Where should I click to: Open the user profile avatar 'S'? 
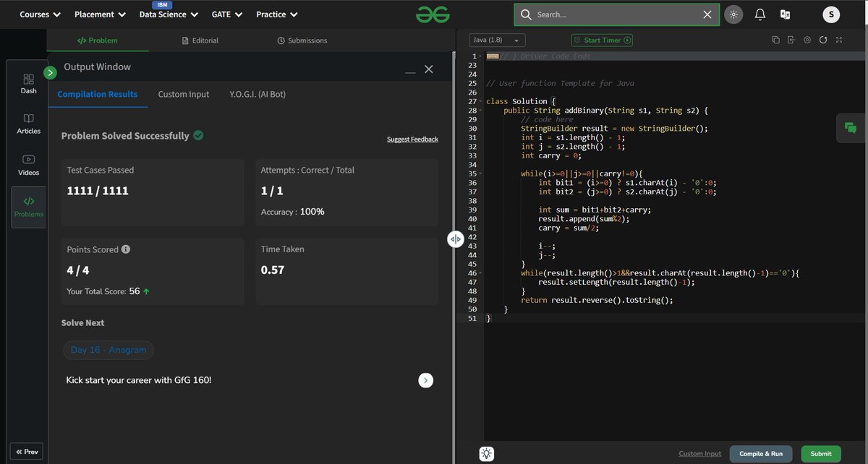point(831,14)
